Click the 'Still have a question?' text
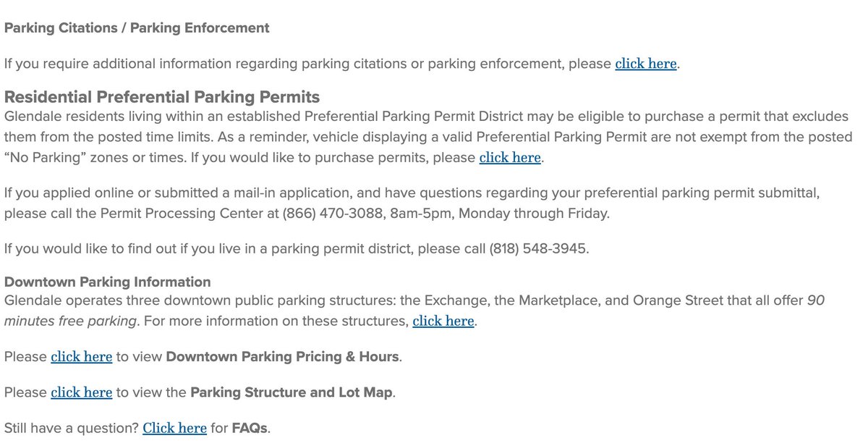 [71, 429]
